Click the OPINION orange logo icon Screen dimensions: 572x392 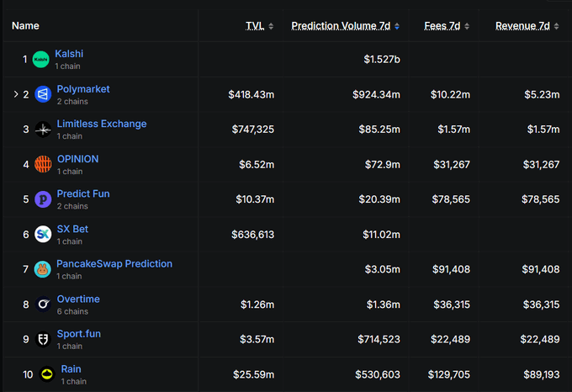[43, 165]
